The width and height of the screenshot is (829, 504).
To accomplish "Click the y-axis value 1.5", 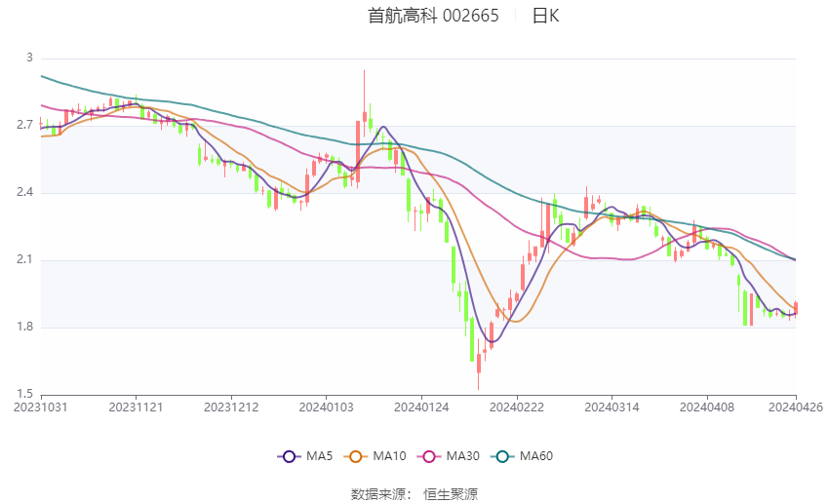I will [24, 394].
